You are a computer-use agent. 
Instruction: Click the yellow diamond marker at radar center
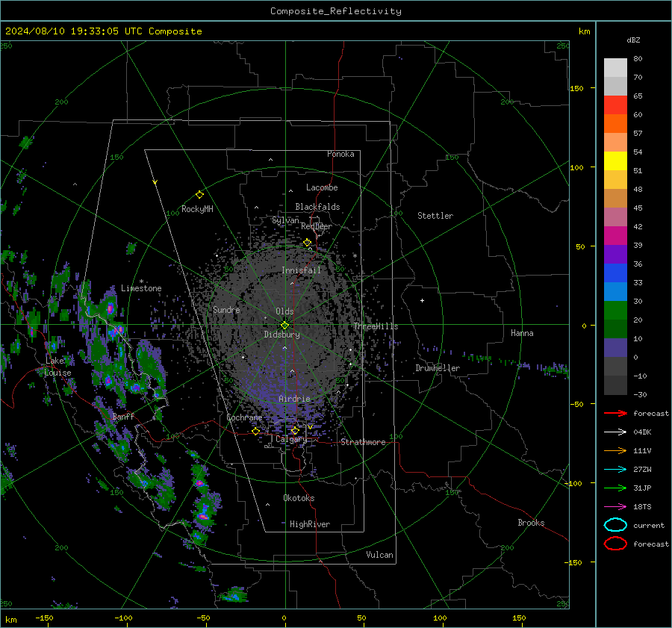tap(285, 326)
